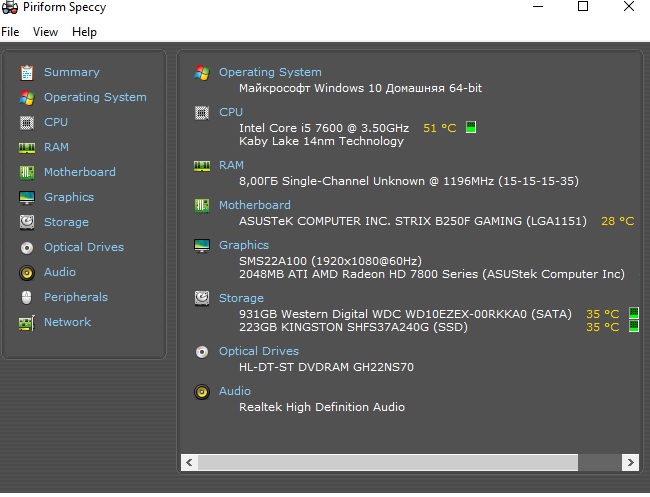Click the CPU chip icon in main panel
The width and height of the screenshot is (650, 497).
tap(202, 112)
